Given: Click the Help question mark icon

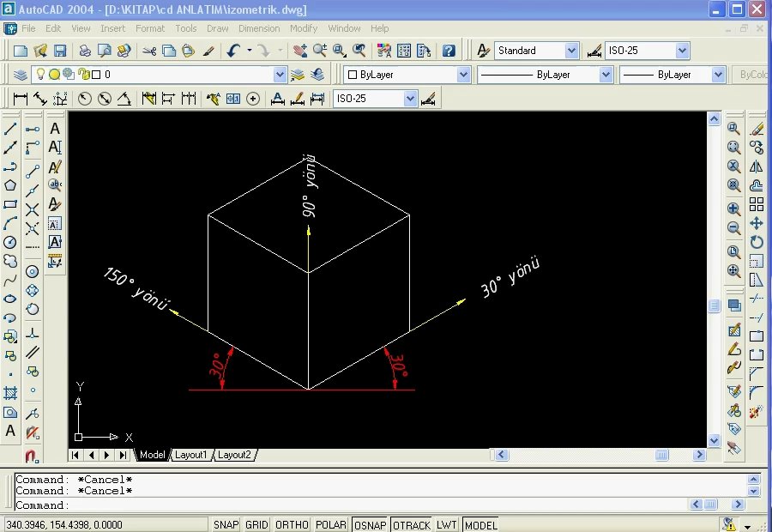Looking at the screenshot, I should (449, 51).
